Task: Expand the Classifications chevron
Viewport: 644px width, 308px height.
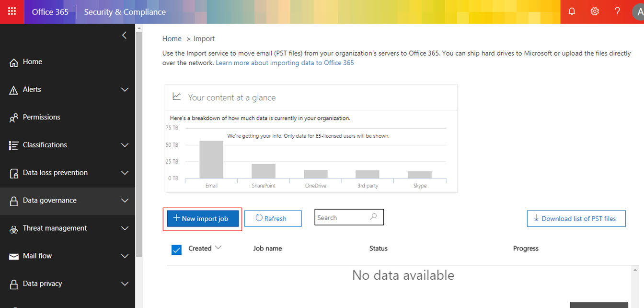Action: [x=125, y=145]
